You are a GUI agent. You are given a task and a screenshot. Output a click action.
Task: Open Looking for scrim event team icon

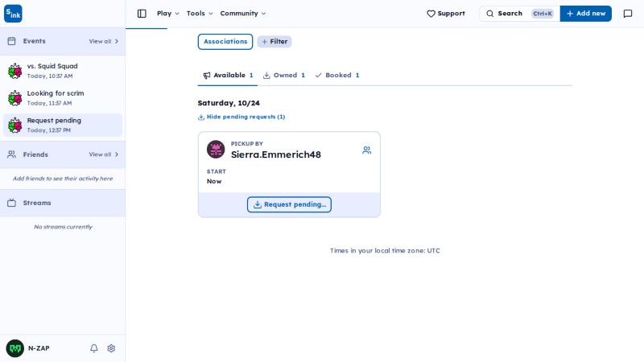point(14,97)
